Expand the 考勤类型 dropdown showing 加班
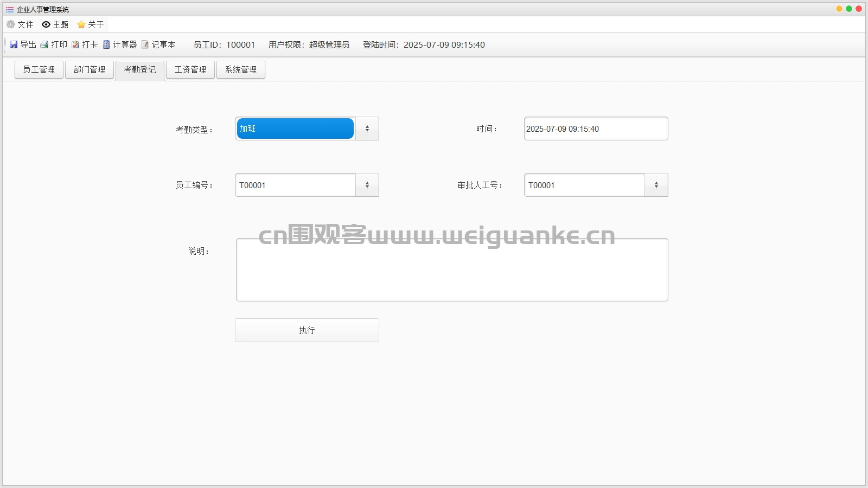Image resolution: width=868 pixels, height=488 pixels. (x=367, y=129)
